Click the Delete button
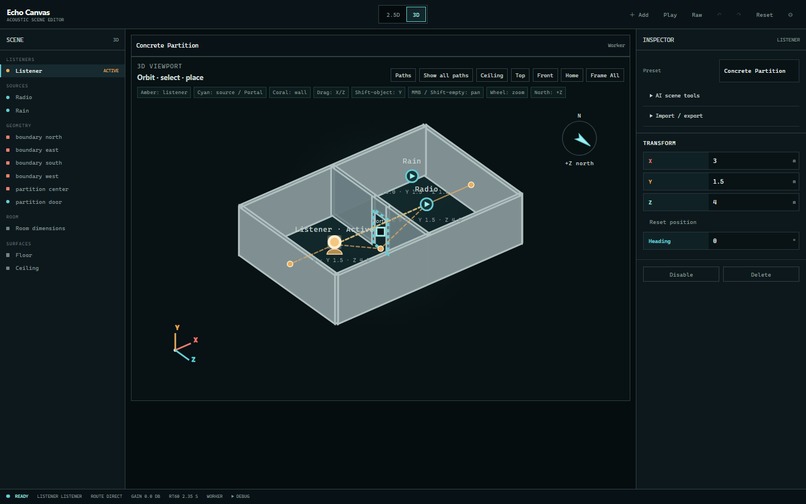Viewport: 806px width, 504px height. click(761, 275)
